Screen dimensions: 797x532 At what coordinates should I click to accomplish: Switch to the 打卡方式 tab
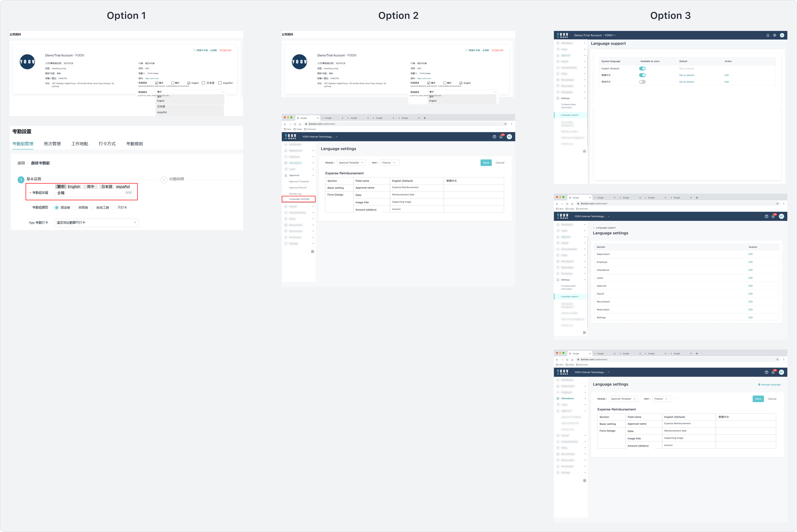point(107,144)
